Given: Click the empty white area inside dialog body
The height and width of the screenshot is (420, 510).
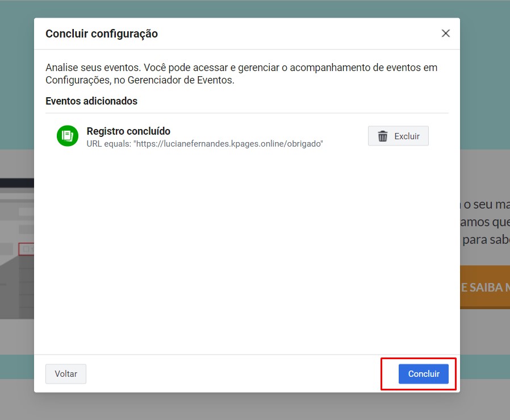Looking at the screenshot, I should click(x=247, y=256).
